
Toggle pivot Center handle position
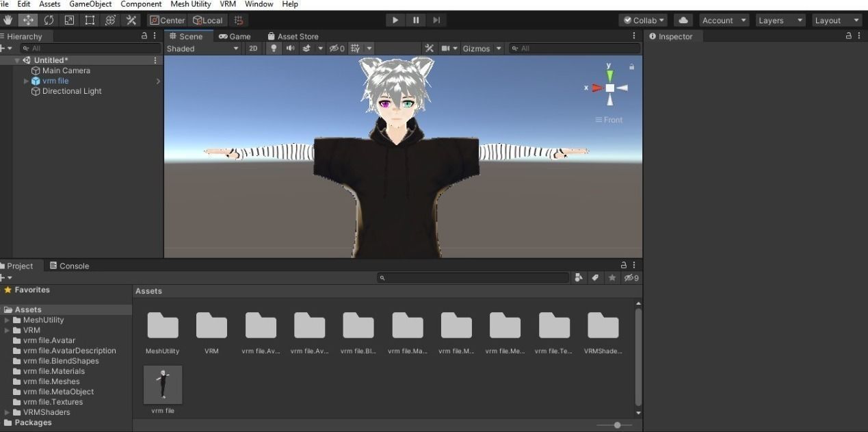click(x=168, y=21)
